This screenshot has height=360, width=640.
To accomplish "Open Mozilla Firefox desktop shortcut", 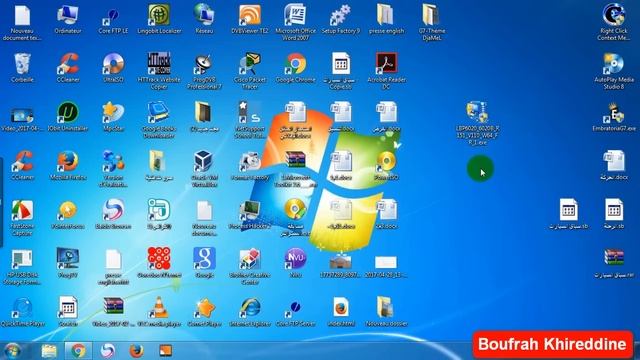I will click(68, 166).
